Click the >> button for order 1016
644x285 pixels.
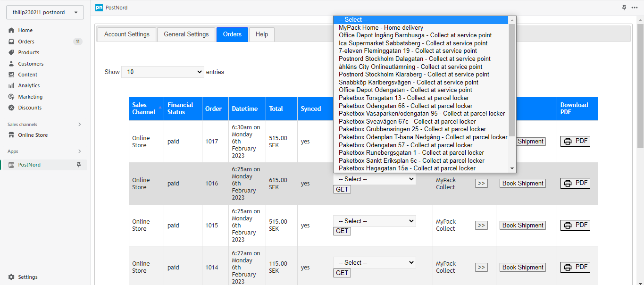click(x=481, y=184)
